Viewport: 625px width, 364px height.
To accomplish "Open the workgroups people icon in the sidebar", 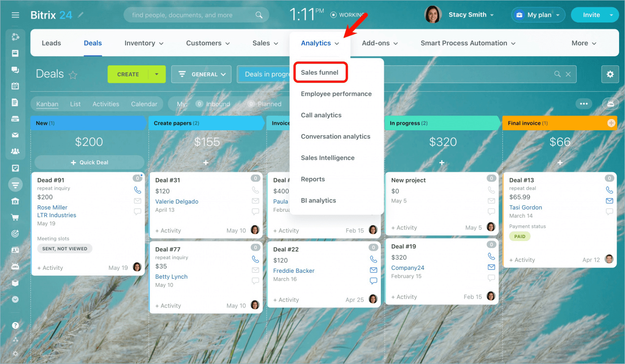I will [x=16, y=151].
